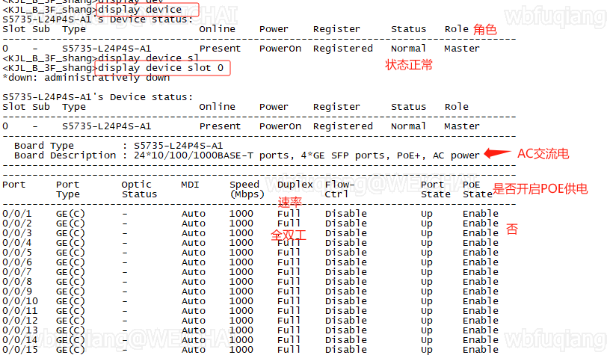Click the port name 0/0/11
The width and height of the screenshot is (607, 364).
(x=19, y=311)
